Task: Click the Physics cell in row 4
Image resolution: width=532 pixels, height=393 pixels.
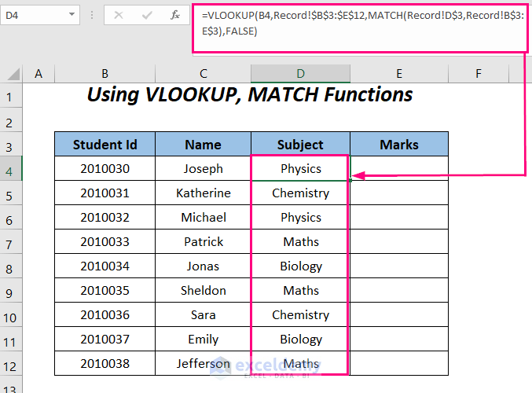Action: click(x=300, y=168)
